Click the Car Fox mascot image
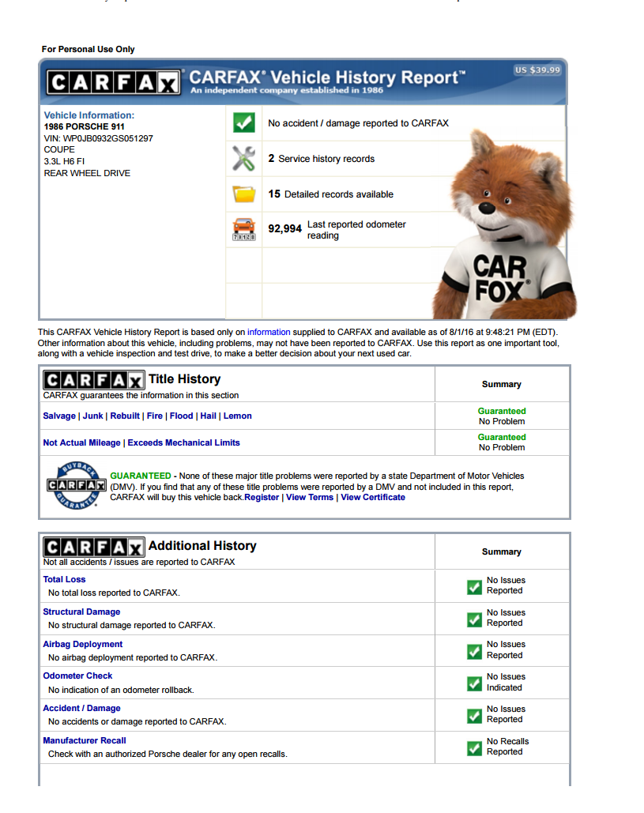 pyautogui.click(x=506, y=225)
